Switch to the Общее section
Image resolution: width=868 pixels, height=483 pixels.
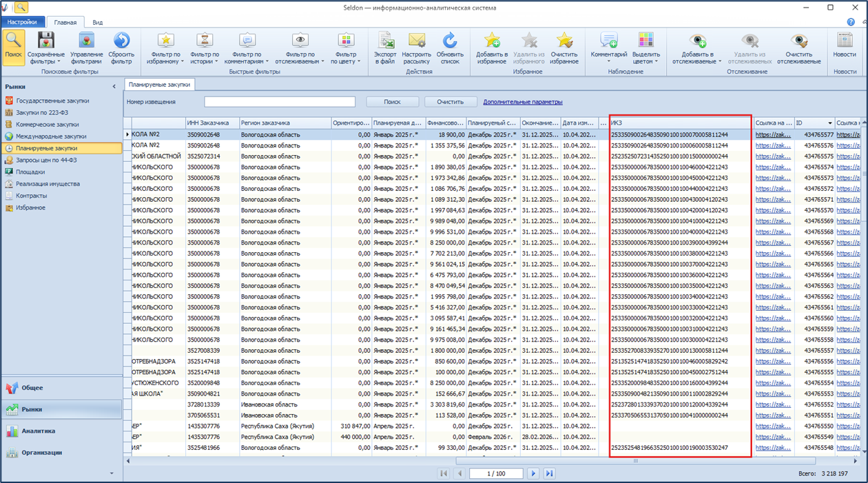click(61, 388)
